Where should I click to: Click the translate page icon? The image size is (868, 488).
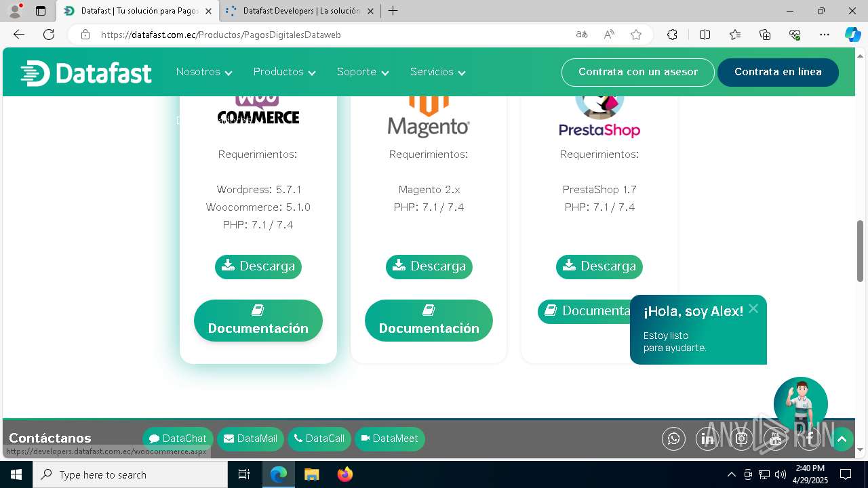581,35
